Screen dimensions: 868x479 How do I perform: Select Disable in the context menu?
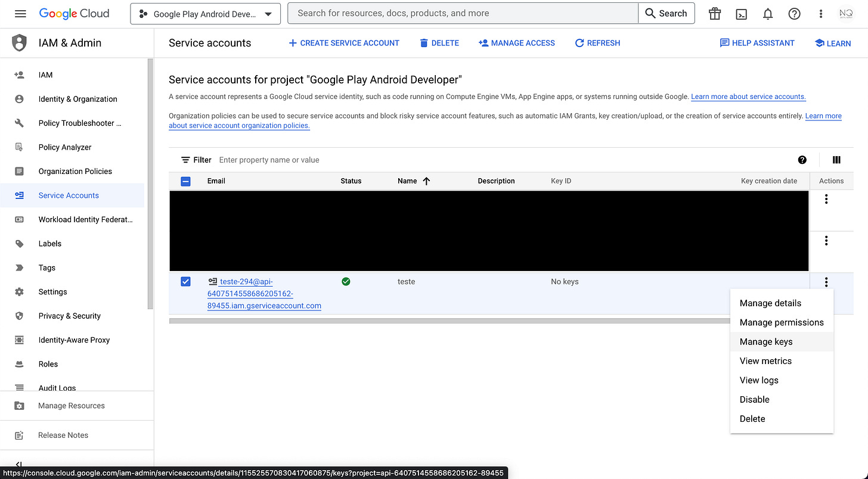click(782, 399)
